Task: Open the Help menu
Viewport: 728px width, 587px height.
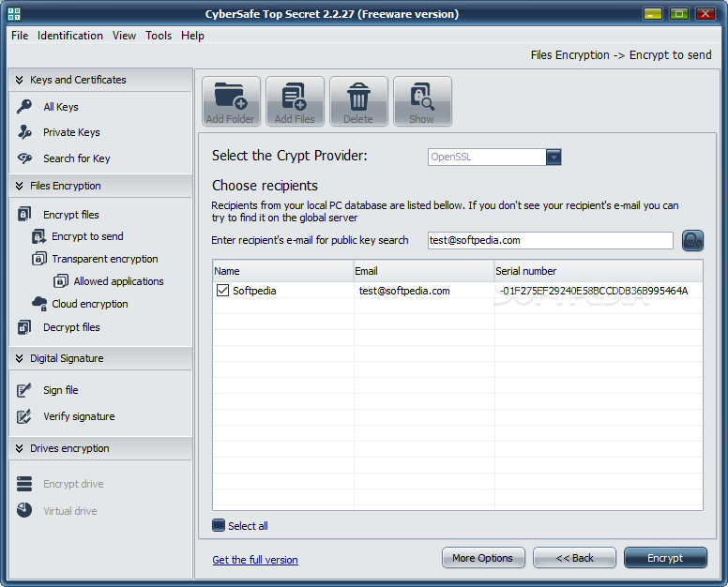Action: click(192, 36)
